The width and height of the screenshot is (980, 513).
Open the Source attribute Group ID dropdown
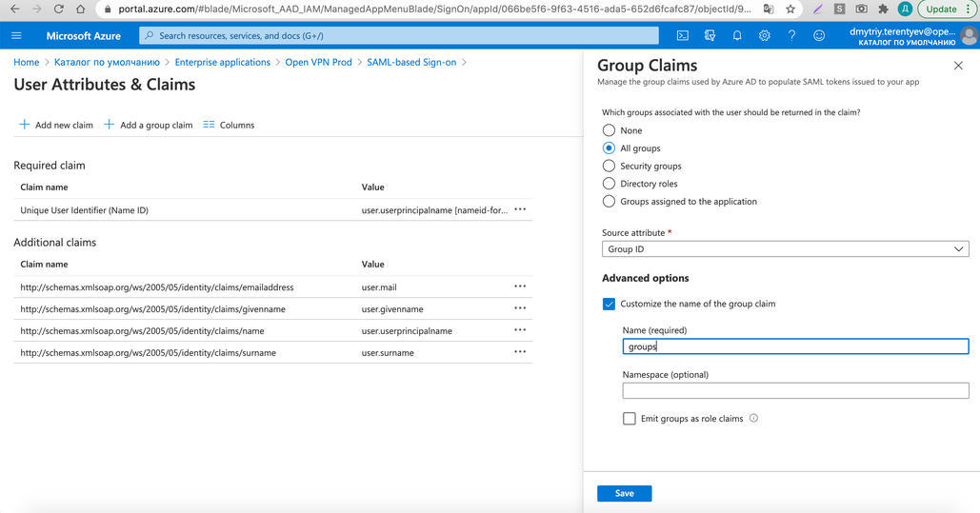tap(785, 248)
